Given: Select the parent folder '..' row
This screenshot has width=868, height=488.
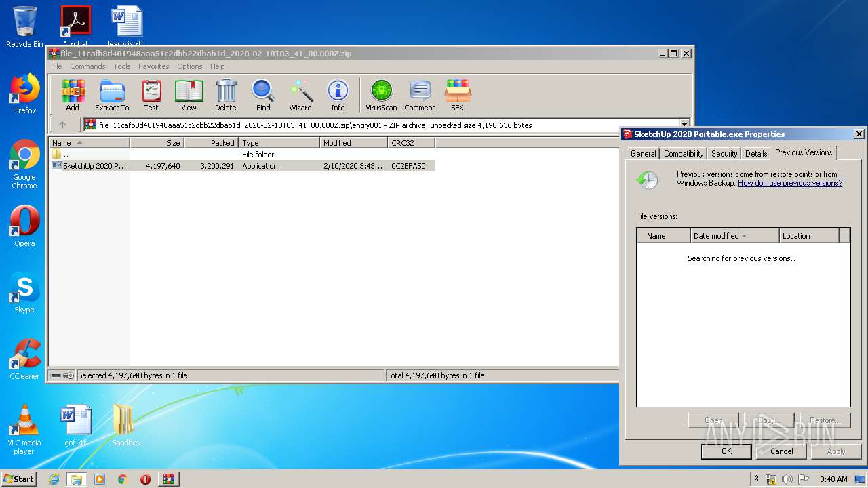Looking at the screenshot, I should [242, 155].
